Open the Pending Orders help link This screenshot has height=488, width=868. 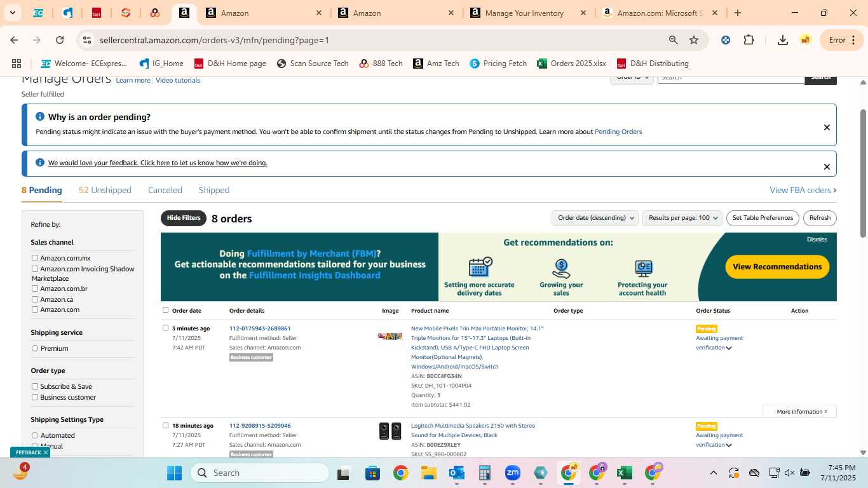point(618,132)
